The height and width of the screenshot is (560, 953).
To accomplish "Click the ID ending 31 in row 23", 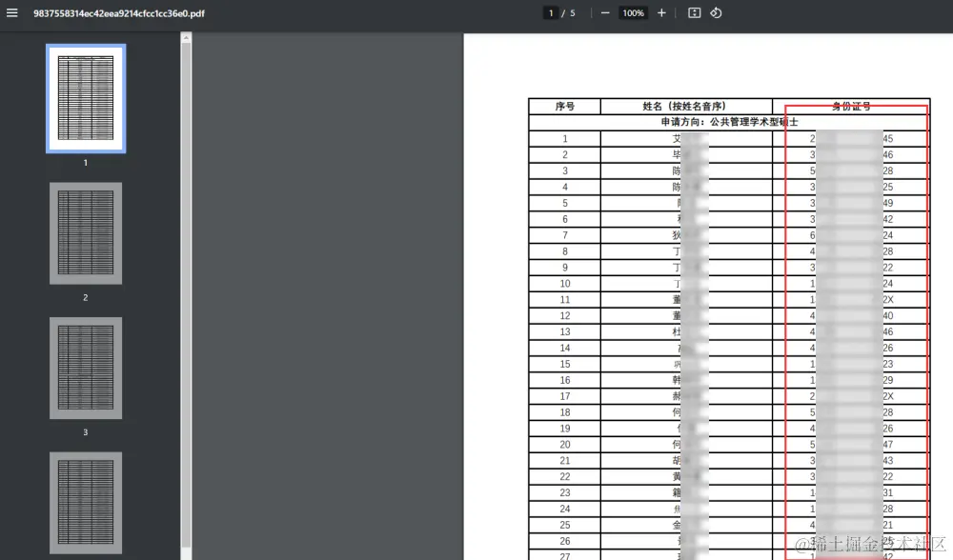I will click(851, 492).
